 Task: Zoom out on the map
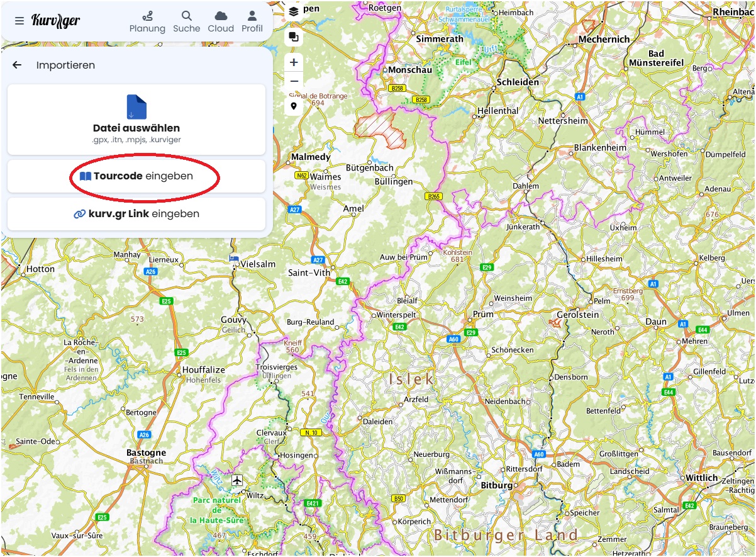[x=294, y=81]
